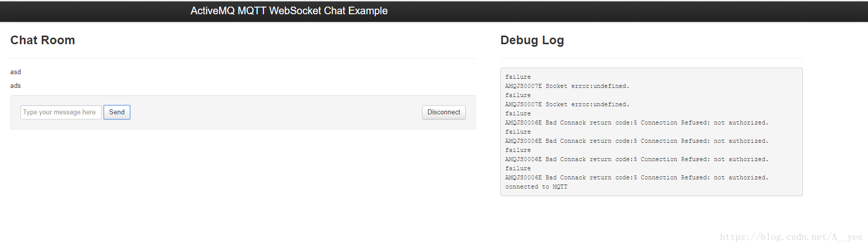This screenshot has width=868, height=247.
Task: Click the 'connected to MQTT' log line
Action: [x=536, y=187]
